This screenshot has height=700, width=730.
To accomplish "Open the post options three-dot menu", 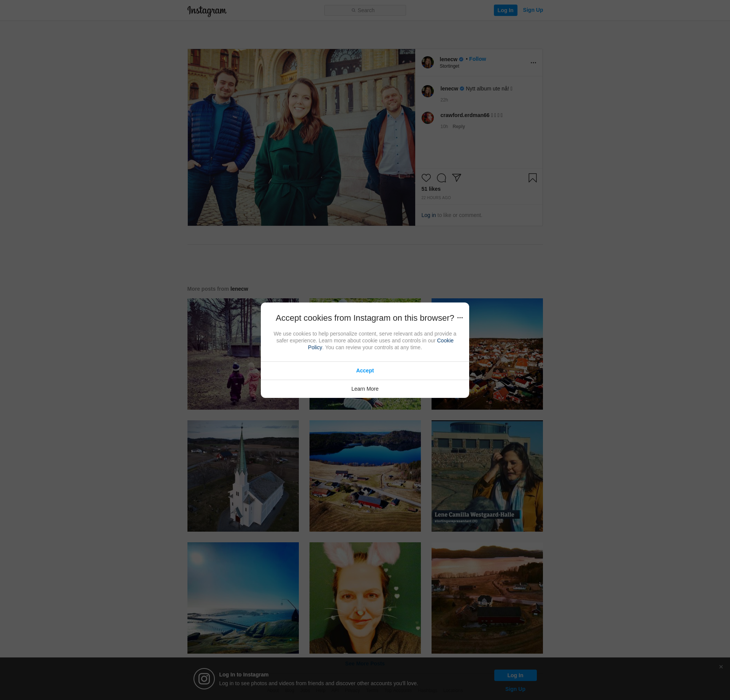I will [x=533, y=63].
